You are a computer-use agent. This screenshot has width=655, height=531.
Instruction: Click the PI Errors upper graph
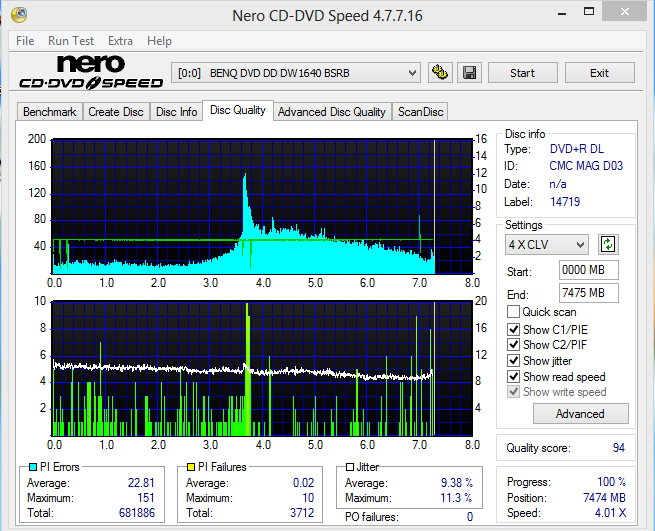coord(262,206)
